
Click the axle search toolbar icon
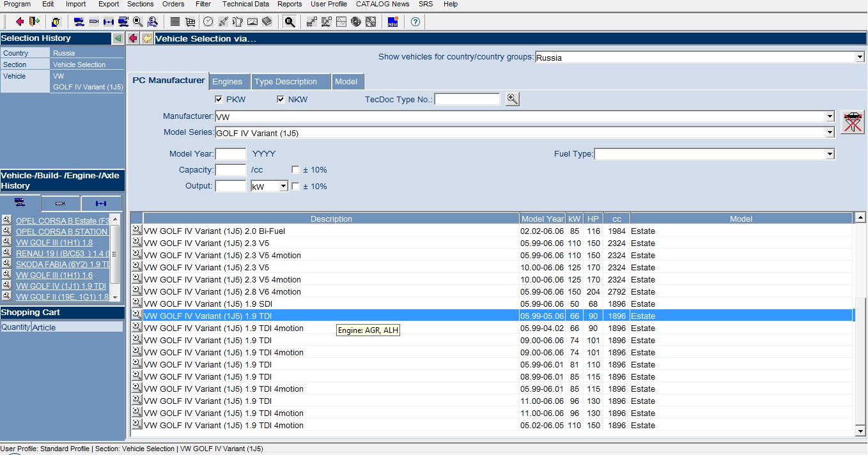[109, 22]
